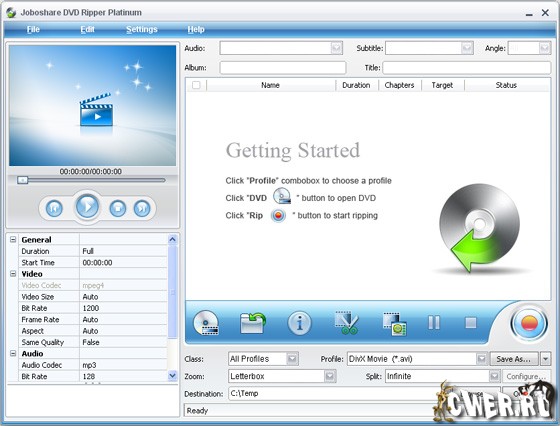Open the Split Infinite dropdown
The height and width of the screenshot is (426, 560).
[x=494, y=376]
